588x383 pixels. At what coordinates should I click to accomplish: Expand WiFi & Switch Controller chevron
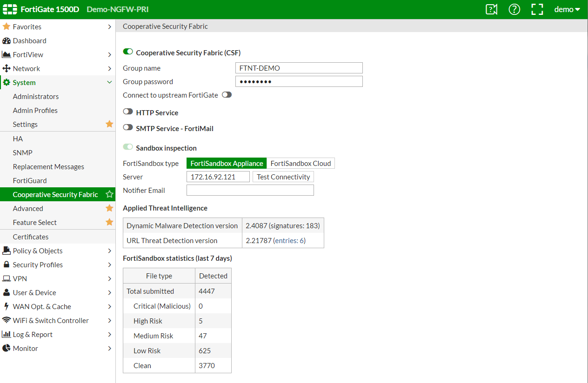point(109,321)
